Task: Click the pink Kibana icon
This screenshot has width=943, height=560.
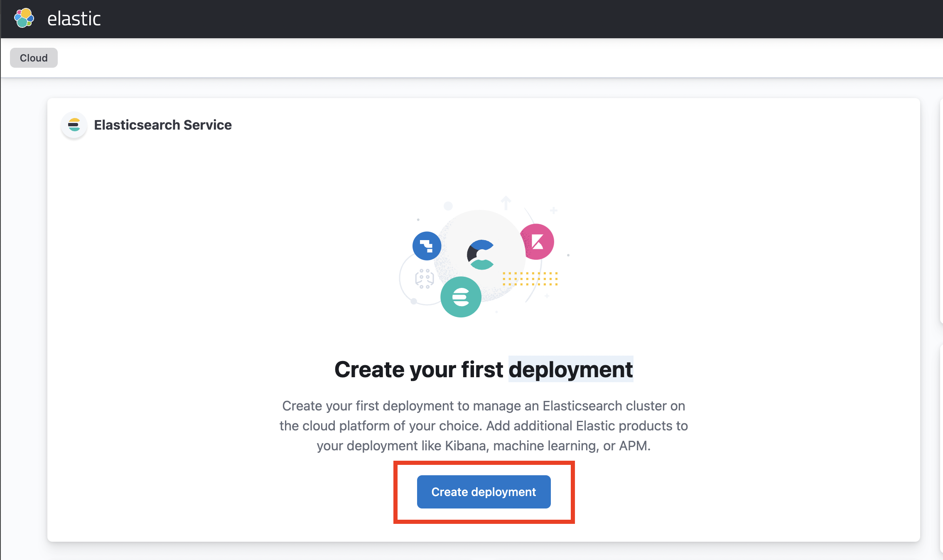Action: tap(538, 242)
